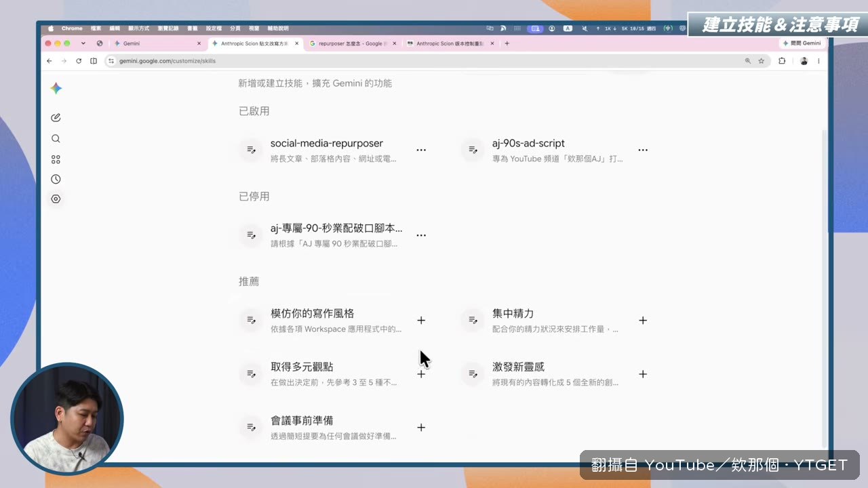
Task: Open the Apple menu
Action: pyautogui.click(x=51, y=28)
